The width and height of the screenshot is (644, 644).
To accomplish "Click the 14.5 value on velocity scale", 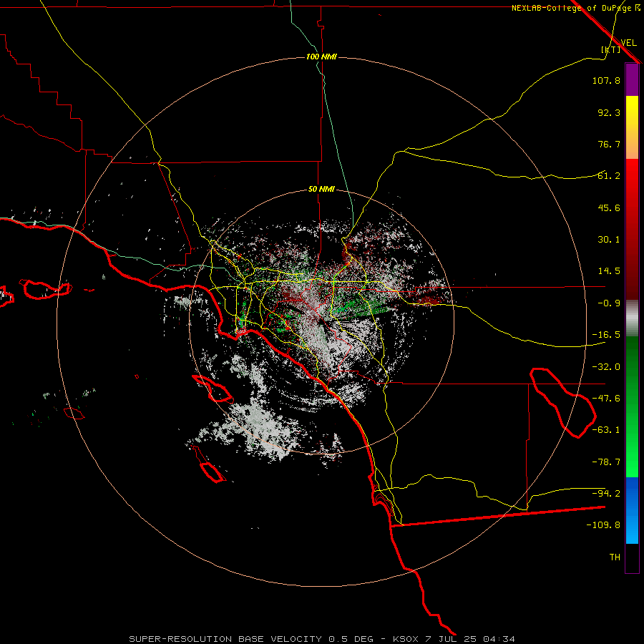I will [609, 271].
